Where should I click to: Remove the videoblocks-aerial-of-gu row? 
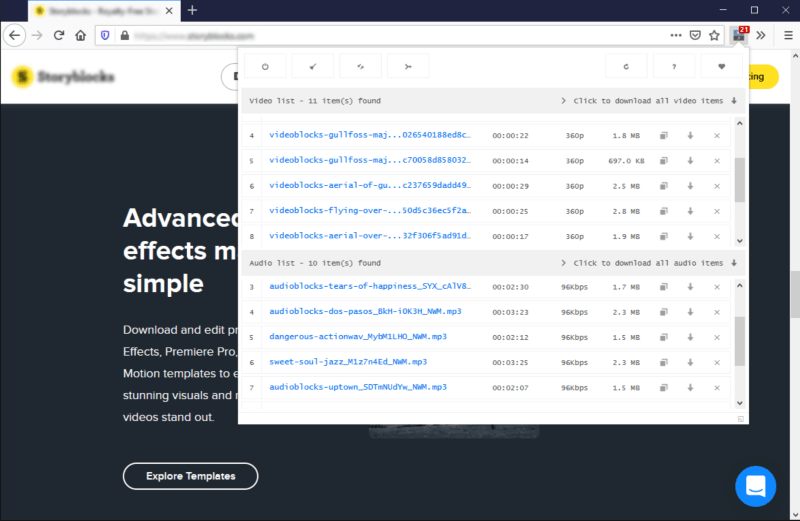click(x=717, y=186)
